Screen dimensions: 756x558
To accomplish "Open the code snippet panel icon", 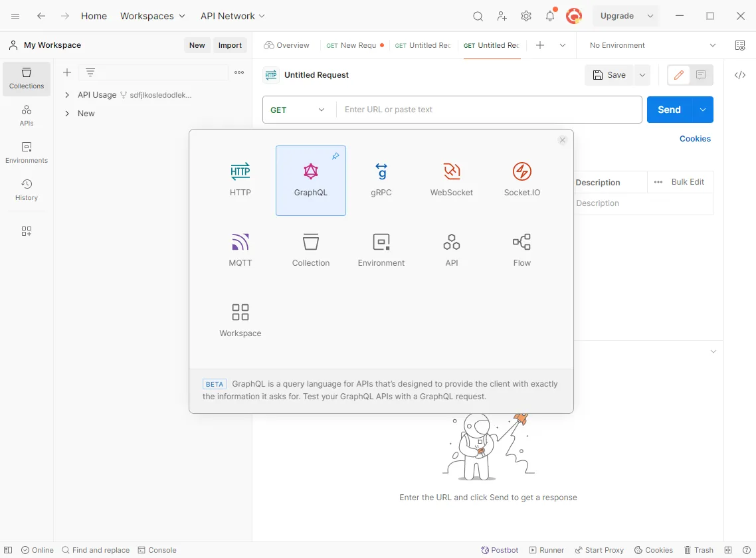I will tap(740, 75).
